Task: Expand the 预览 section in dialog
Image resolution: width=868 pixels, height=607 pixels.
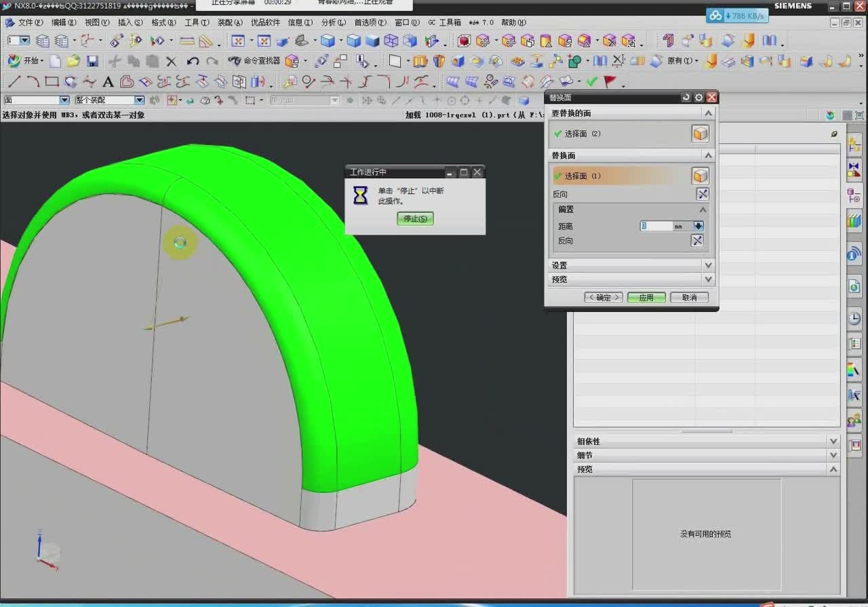Action: (708, 279)
